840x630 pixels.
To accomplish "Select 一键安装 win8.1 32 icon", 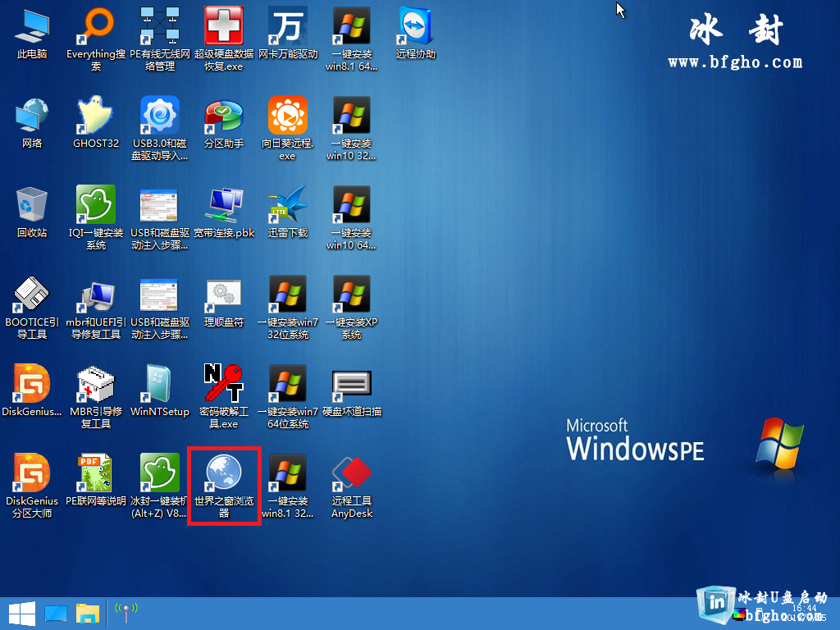I will coord(288,486).
